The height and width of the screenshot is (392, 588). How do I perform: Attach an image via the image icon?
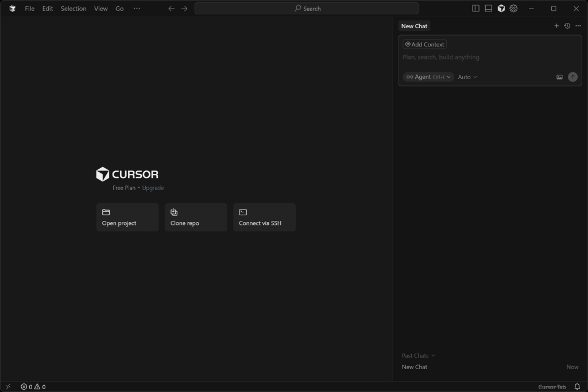pyautogui.click(x=559, y=76)
